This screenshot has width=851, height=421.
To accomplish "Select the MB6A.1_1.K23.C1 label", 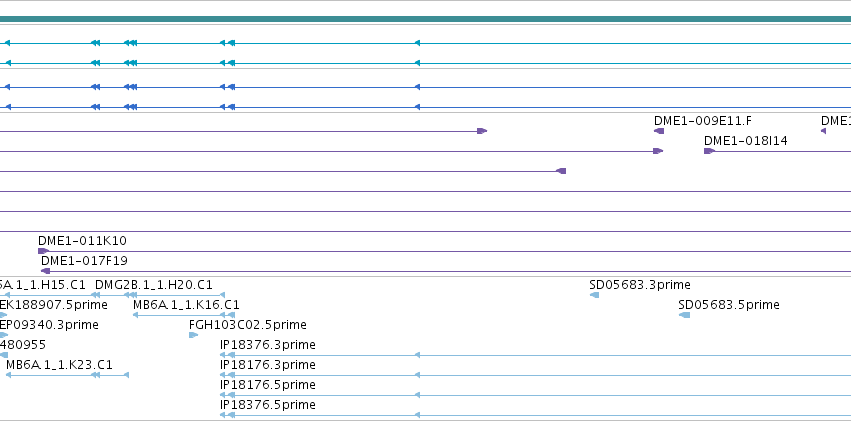I will coord(59,365).
